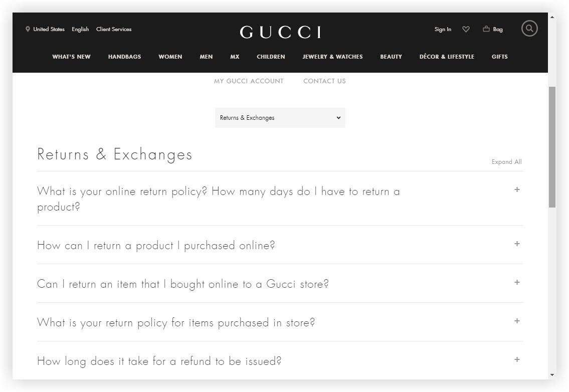Open the WOMEN menu
The width and height of the screenshot is (569, 392).
pyautogui.click(x=170, y=57)
